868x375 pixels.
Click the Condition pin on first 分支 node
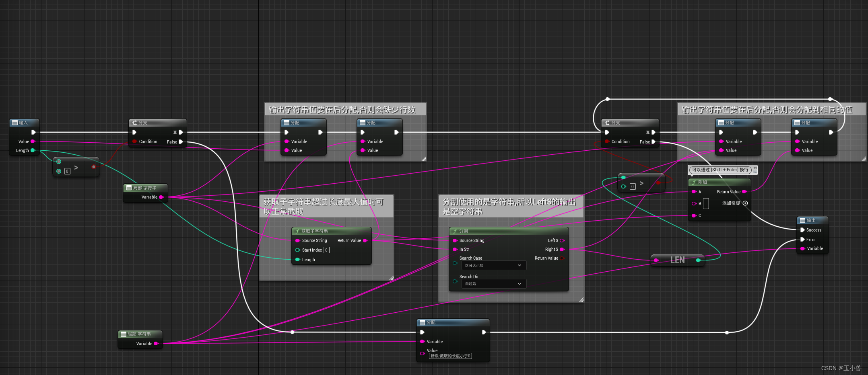point(134,141)
